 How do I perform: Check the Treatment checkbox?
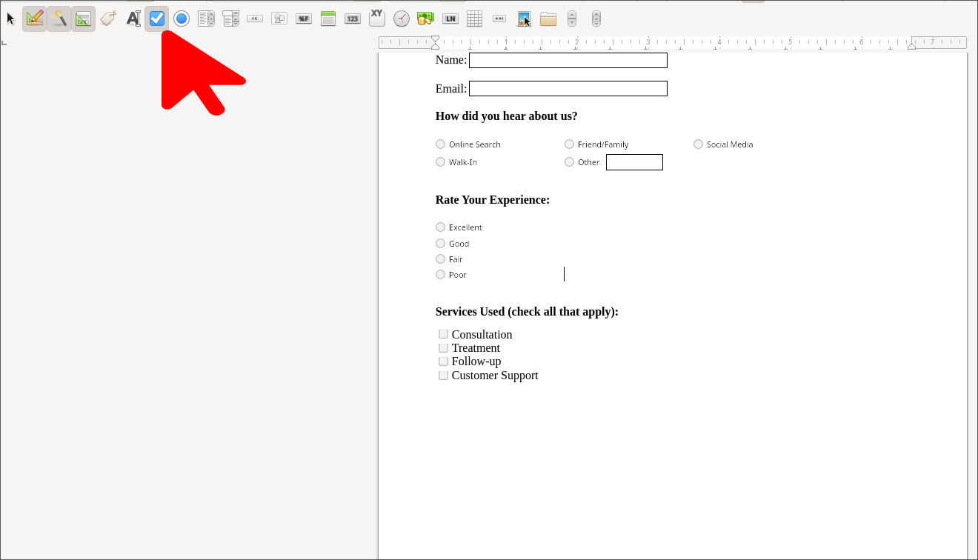click(444, 348)
